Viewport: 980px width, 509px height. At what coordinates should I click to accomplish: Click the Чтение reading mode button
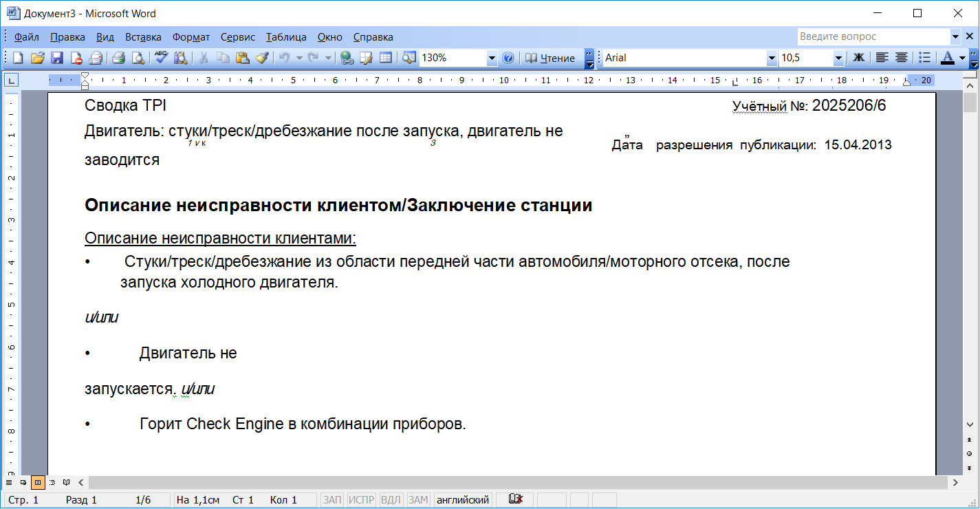pyautogui.click(x=550, y=58)
